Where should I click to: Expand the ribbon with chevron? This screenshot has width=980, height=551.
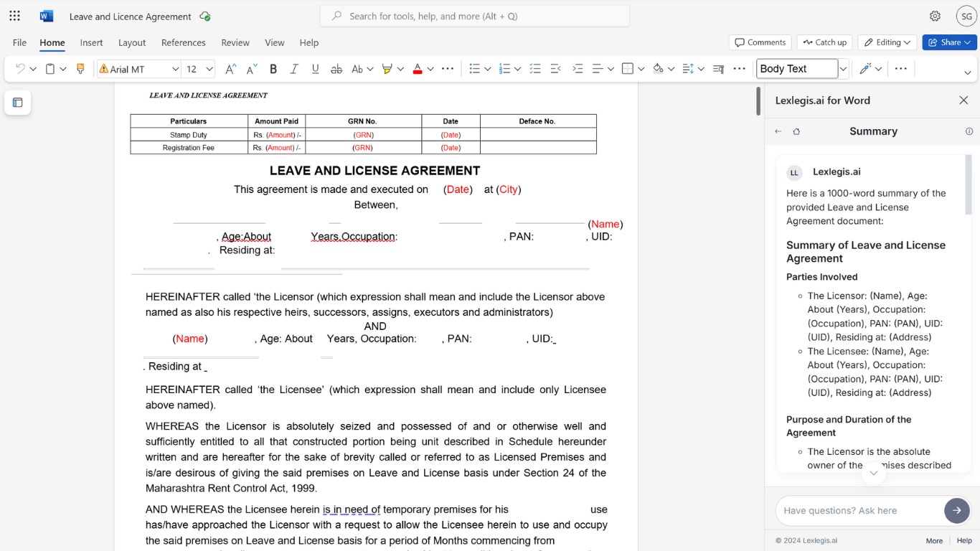(967, 72)
